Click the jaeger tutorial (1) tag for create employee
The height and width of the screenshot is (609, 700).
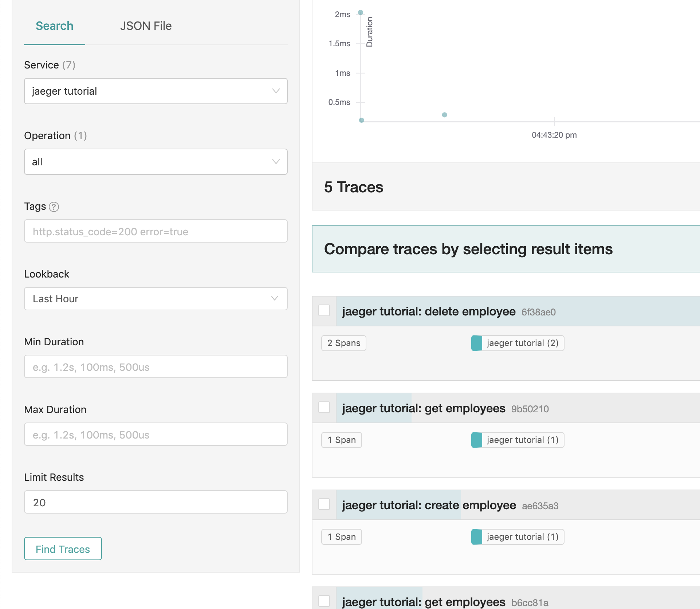pos(518,537)
